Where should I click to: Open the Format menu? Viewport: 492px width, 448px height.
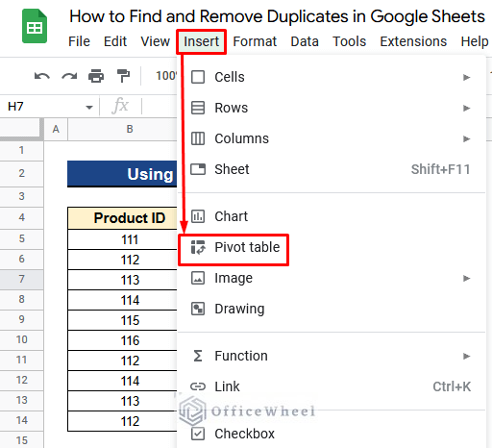[255, 41]
